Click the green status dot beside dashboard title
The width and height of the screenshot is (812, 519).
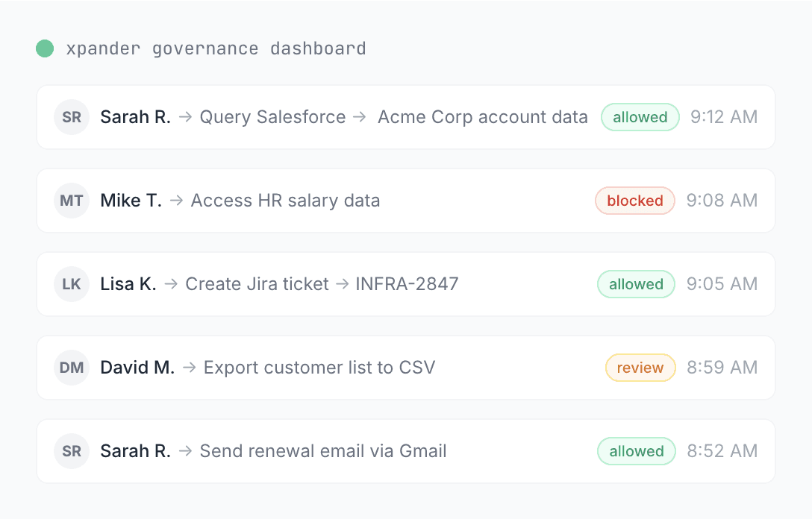(45, 49)
